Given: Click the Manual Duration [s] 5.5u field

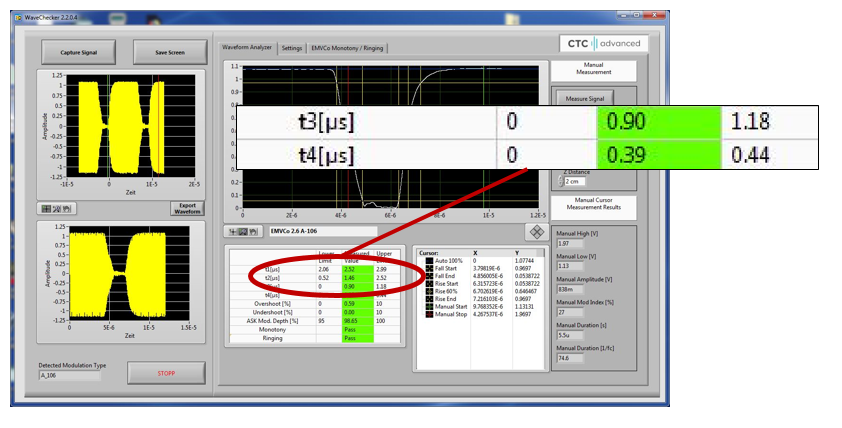Looking at the screenshot, I should point(570,335).
